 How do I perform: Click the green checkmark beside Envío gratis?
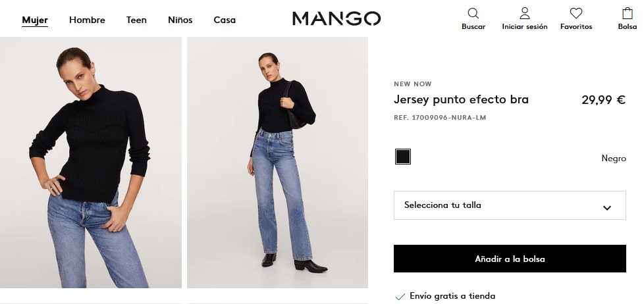(x=400, y=297)
